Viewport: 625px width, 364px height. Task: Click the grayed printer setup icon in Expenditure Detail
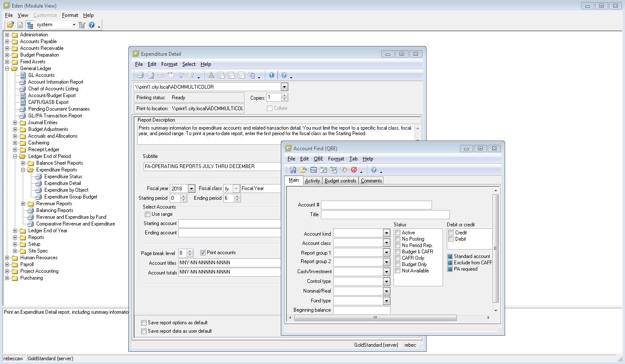click(160, 75)
